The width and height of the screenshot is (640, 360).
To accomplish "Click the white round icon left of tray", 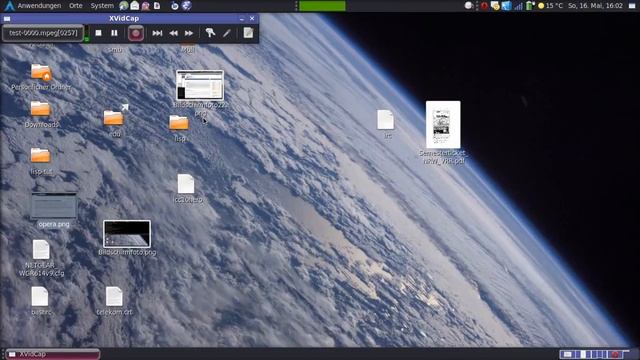I will (x=469, y=6).
